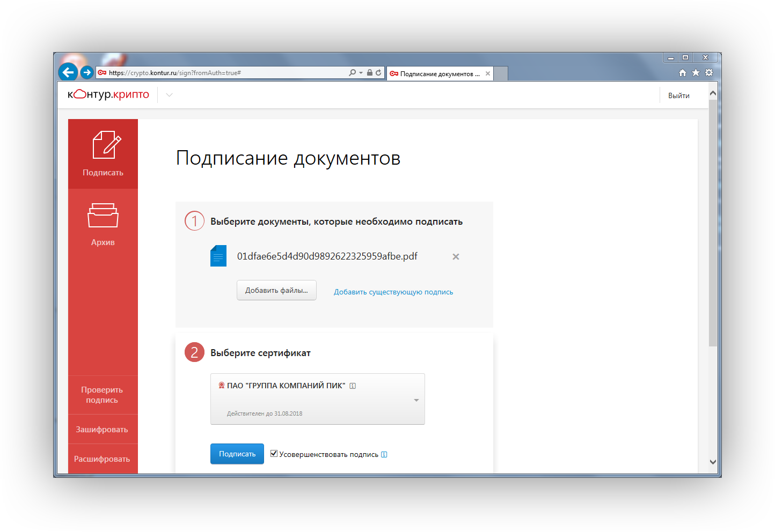Click the certificate ribbon icon

point(222,386)
